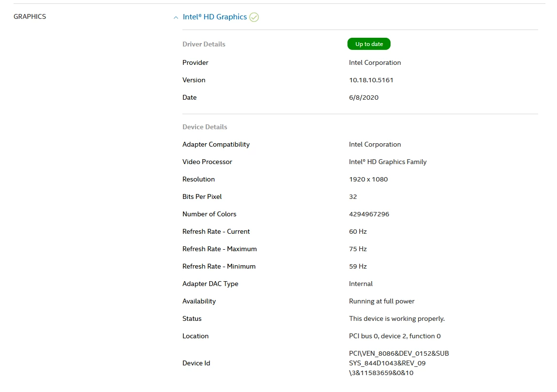Select the driver Version label
This screenshot has width=557, height=392.
(194, 80)
